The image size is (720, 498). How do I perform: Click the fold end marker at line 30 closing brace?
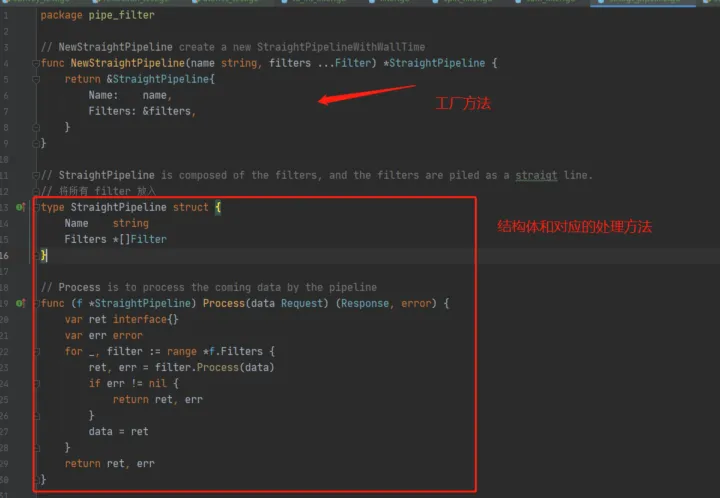click(37, 480)
